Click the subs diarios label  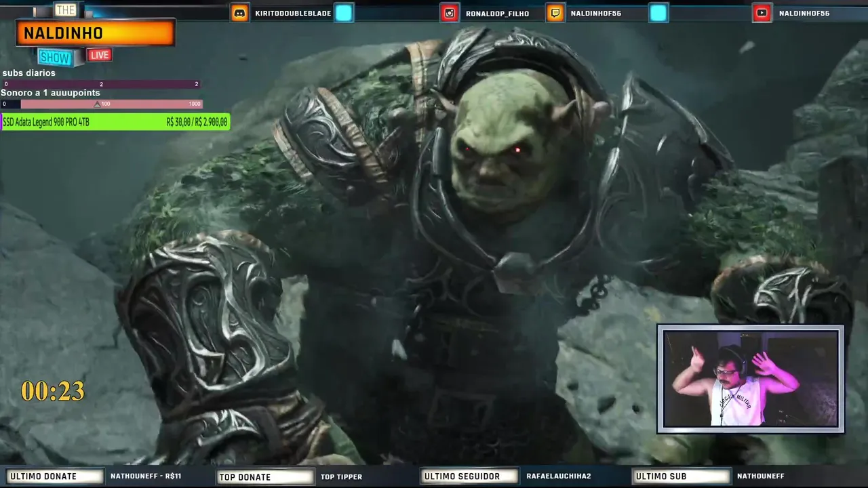pos(28,73)
